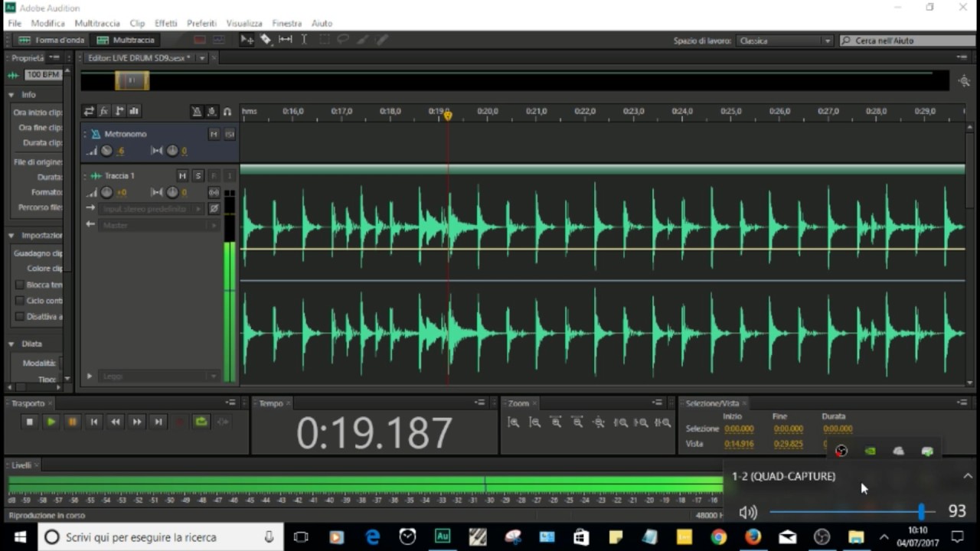Adjust the Traccia 1 volume knob
This screenshot has width=980, height=551.
107,193
